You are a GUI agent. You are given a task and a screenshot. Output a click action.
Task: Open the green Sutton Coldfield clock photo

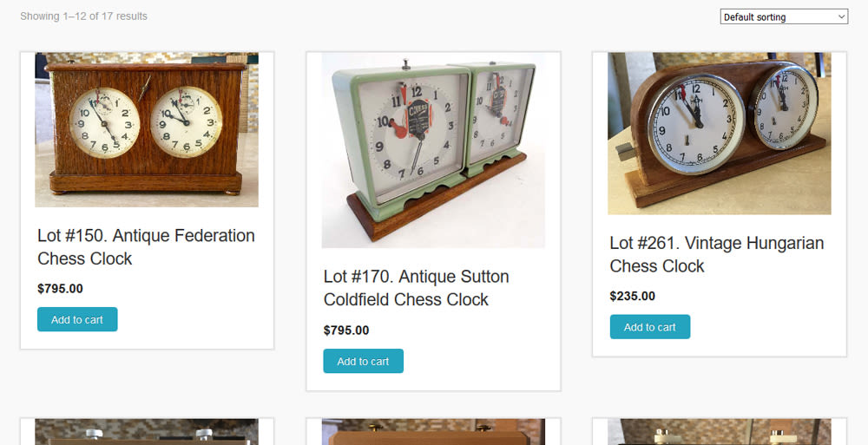433,150
